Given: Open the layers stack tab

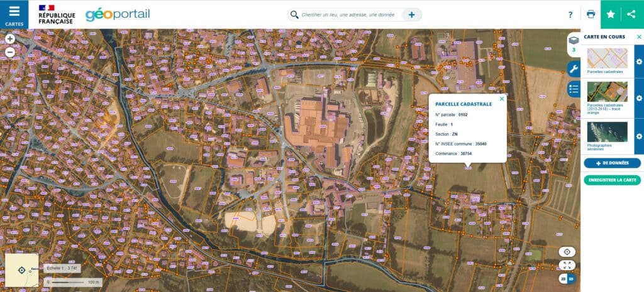Looking at the screenshot, I should coord(573,43).
